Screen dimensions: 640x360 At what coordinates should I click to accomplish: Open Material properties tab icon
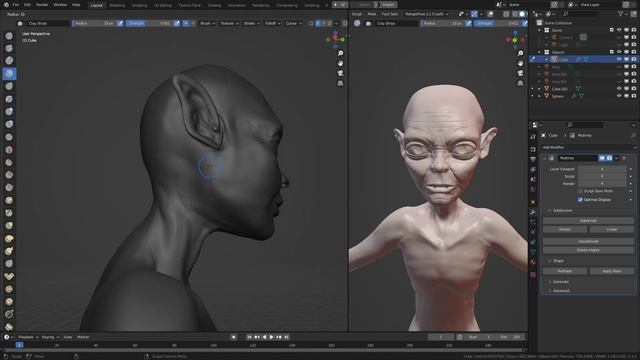click(533, 262)
